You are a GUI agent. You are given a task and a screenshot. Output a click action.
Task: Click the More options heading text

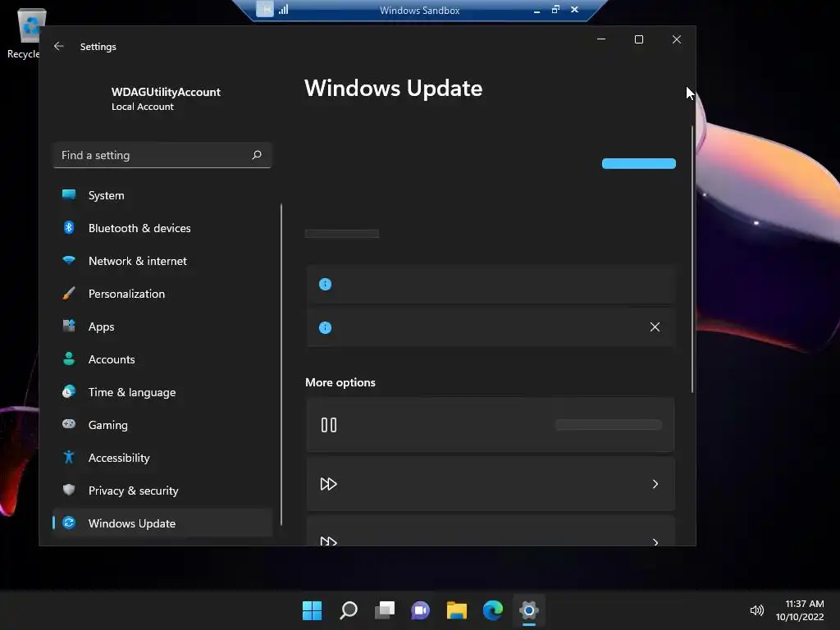click(x=340, y=382)
